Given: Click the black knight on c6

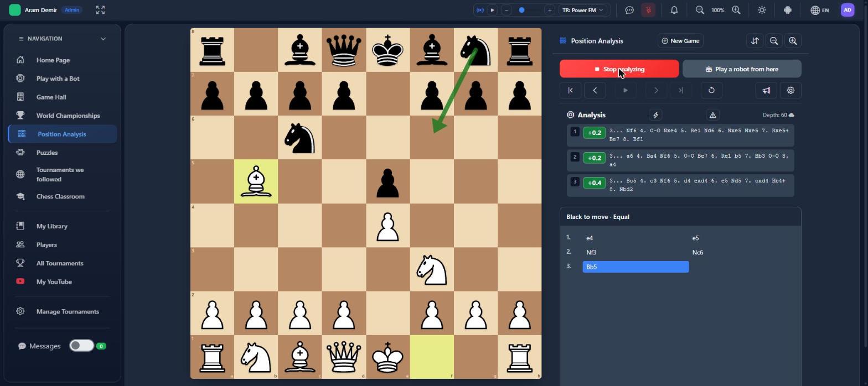Looking at the screenshot, I should [x=299, y=138].
